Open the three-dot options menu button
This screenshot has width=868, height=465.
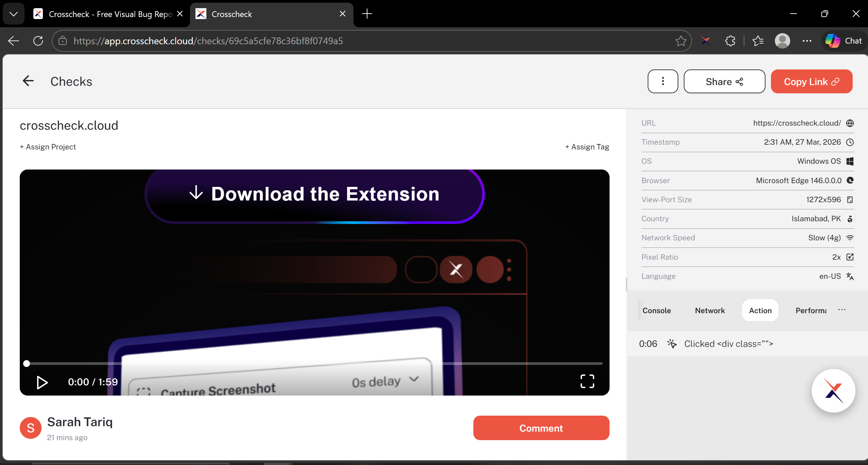(x=662, y=81)
